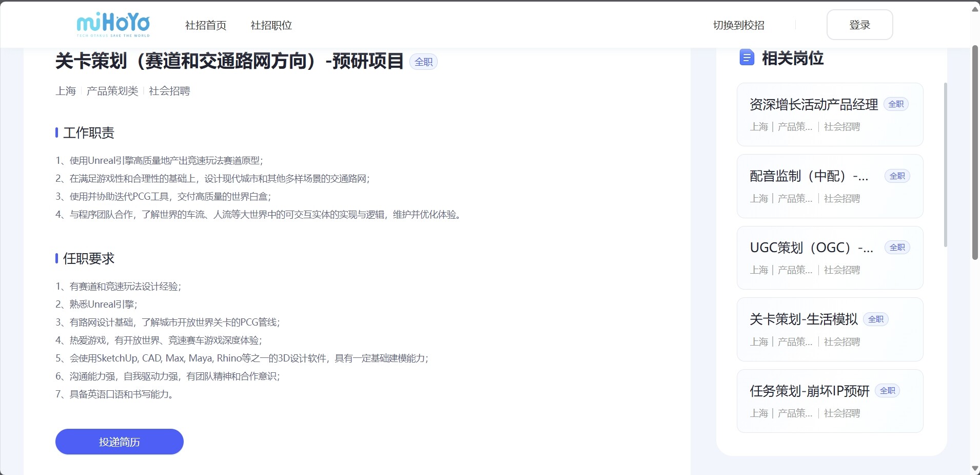The width and height of the screenshot is (980, 475).
Task: Click the related jobs panel scrollbar
Action: (946, 164)
